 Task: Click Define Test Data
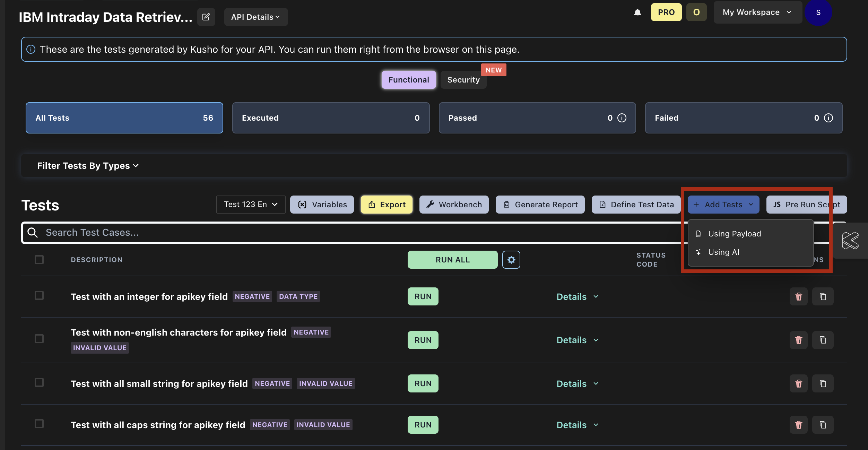pos(636,205)
